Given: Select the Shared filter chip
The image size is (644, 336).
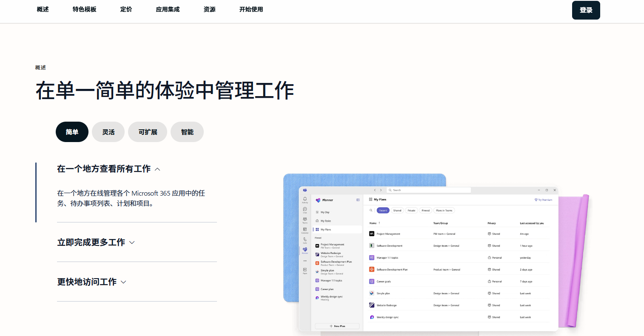Looking at the screenshot, I should pos(397,211).
